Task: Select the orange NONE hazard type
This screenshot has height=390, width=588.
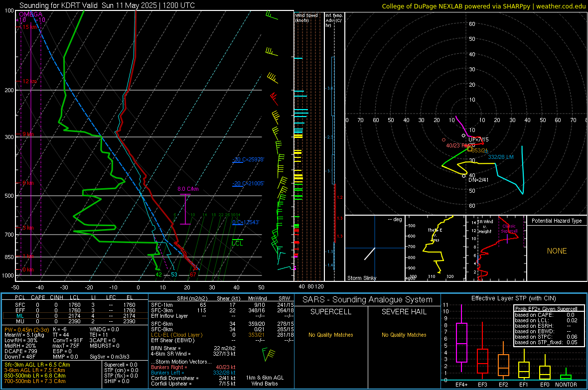Action: tap(557, 251)
